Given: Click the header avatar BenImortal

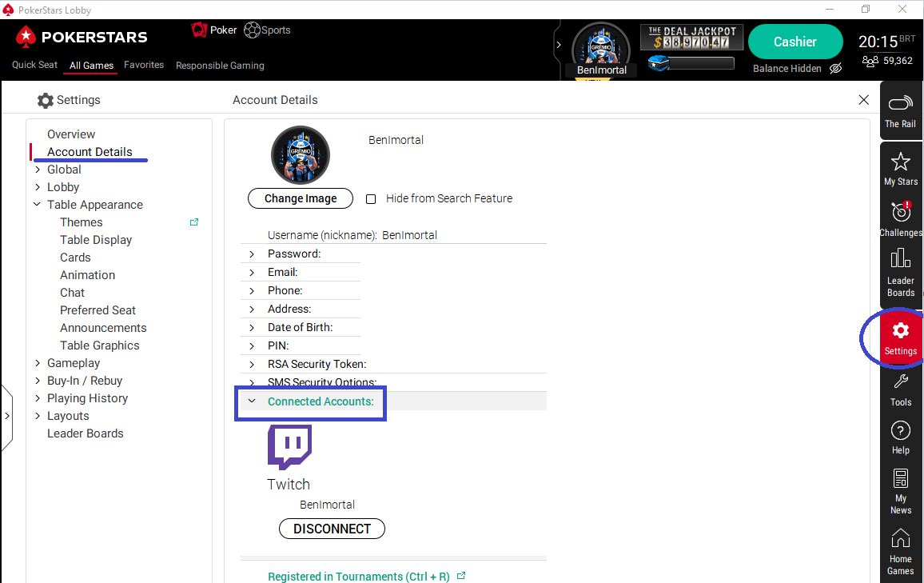Looking at the screenshot, I should click(x=601, y=50).
